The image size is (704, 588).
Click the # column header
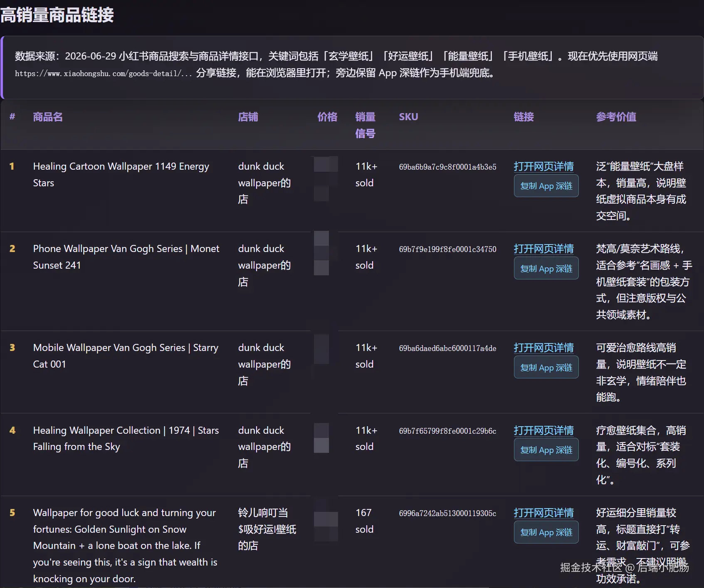click(x=12, y=117)
